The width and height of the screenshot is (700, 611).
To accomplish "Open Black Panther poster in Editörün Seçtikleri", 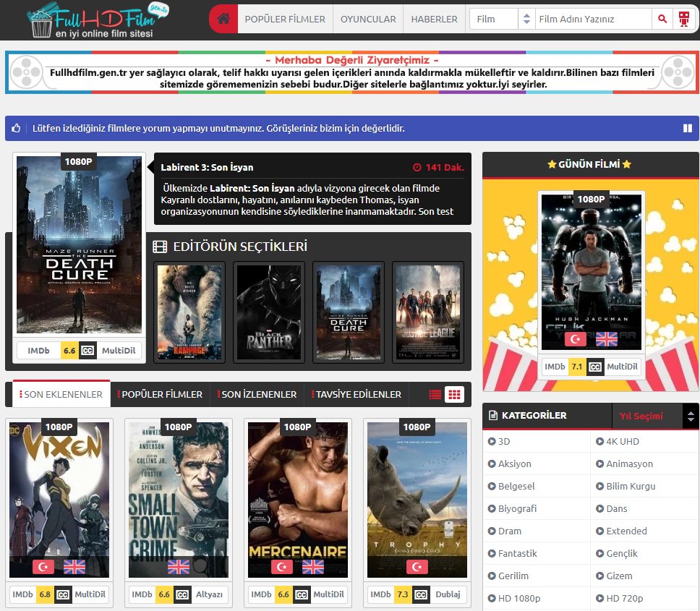I will coord(269,312).
